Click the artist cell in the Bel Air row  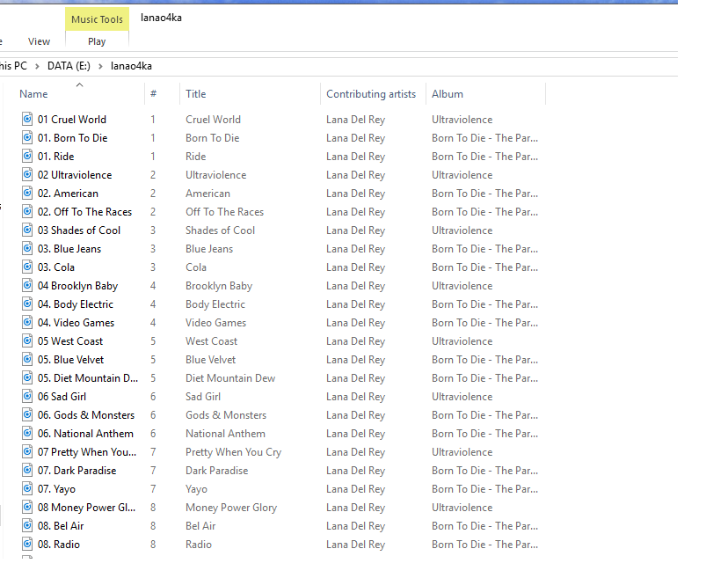355,526
